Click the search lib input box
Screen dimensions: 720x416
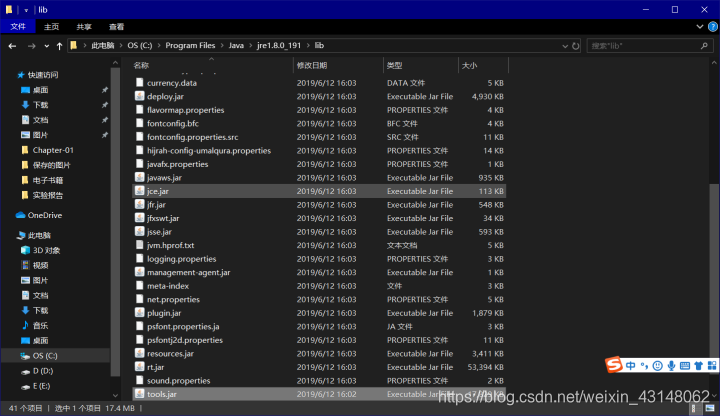pos(650,46)
